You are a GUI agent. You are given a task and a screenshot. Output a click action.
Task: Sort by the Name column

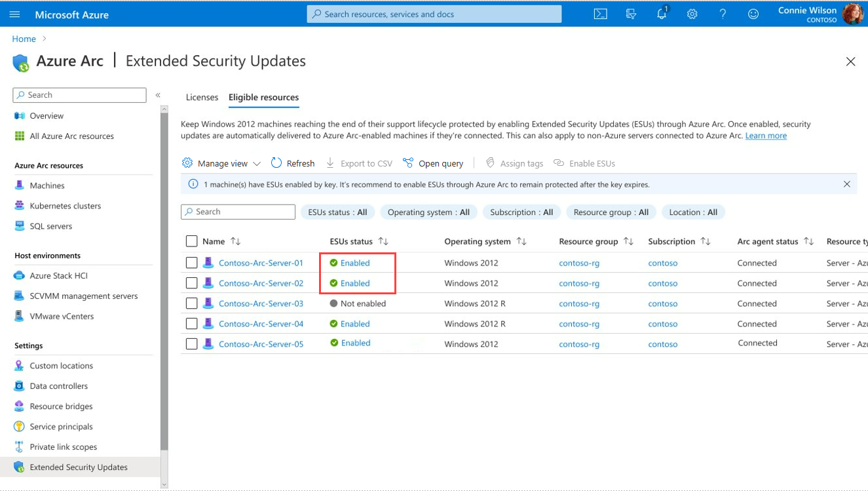236,241
